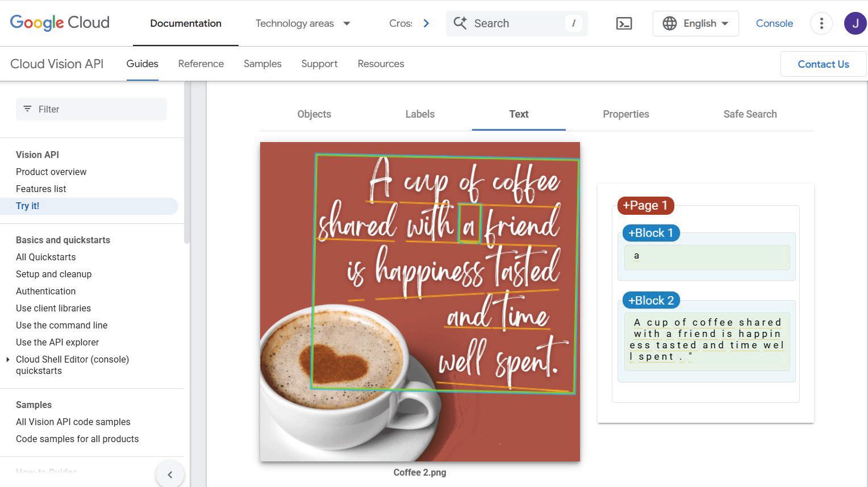Open the Samples tab in the header
This screenshot has width=868, height=487.
(262, 64)
